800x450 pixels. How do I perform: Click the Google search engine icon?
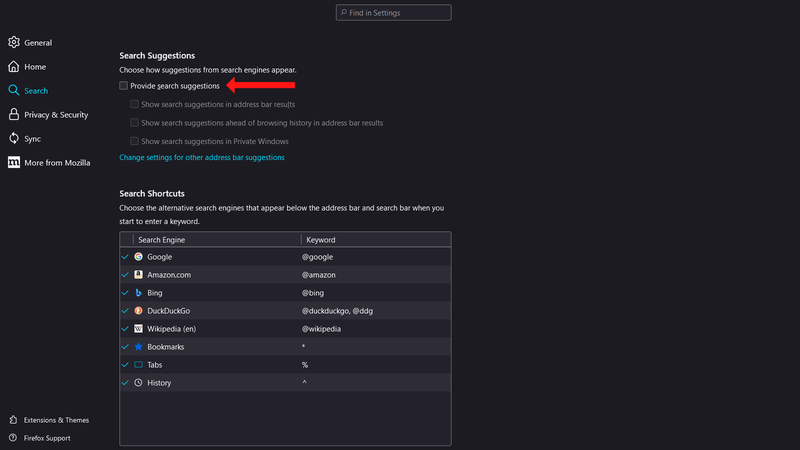pyautogui.click(x=139, y=257)
